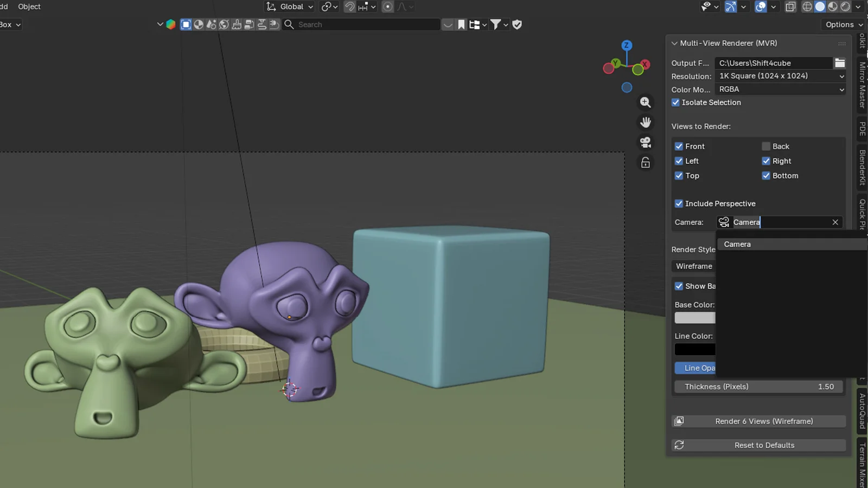Enable the Back view checkbox
The width and height of the screenshot is (868, 488).
pyautogui.click(x=766, y=146)
